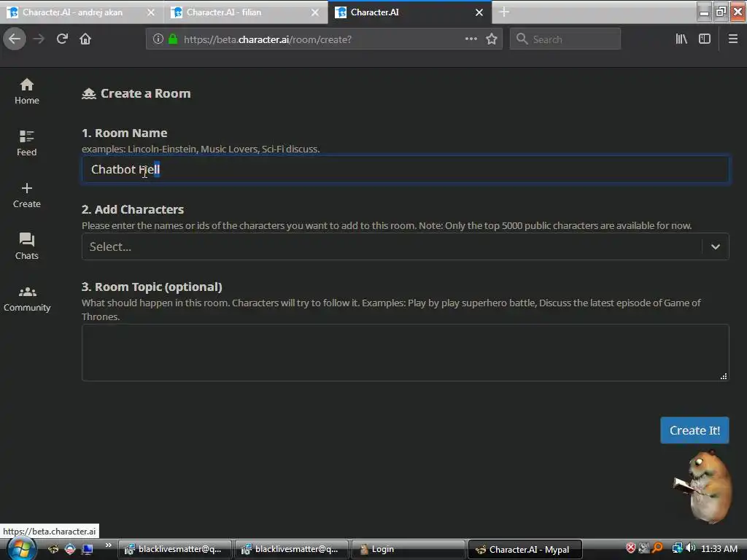Show site information icon in address bar
This screenshot has width=747, height=560.
pos(158,39)
